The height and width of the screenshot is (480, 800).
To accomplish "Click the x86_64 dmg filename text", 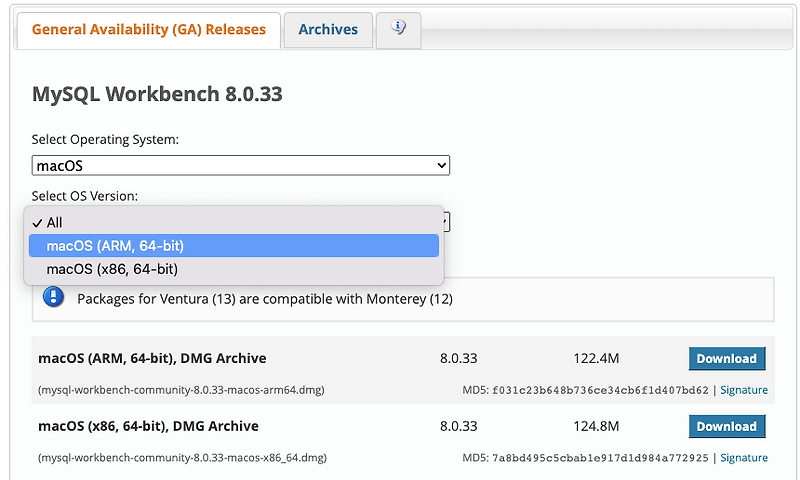I will coord(182,458).
